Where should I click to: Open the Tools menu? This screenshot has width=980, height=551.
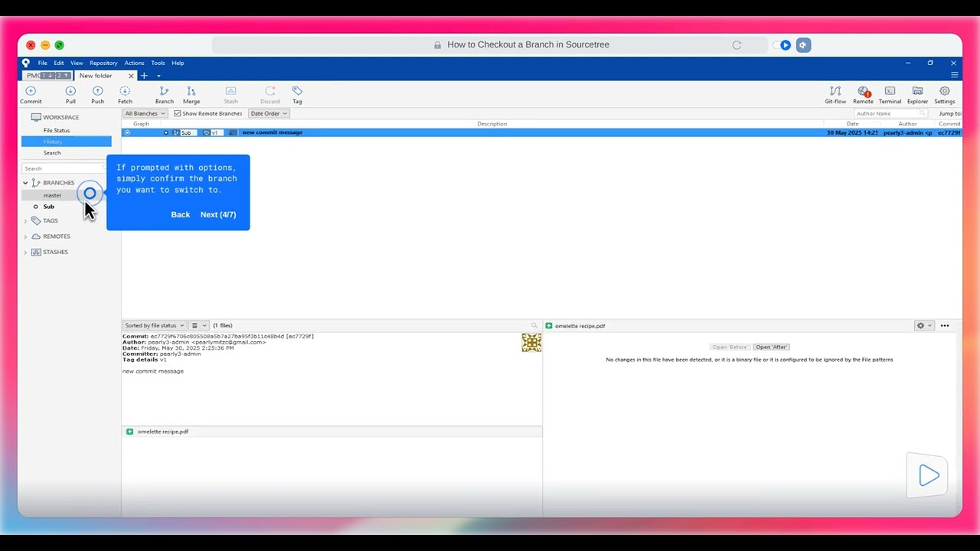pyautogui.click(x=158, y=63)
